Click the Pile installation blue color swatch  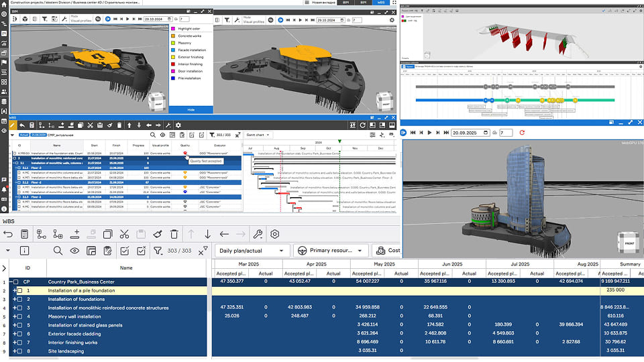click(173, 78)
